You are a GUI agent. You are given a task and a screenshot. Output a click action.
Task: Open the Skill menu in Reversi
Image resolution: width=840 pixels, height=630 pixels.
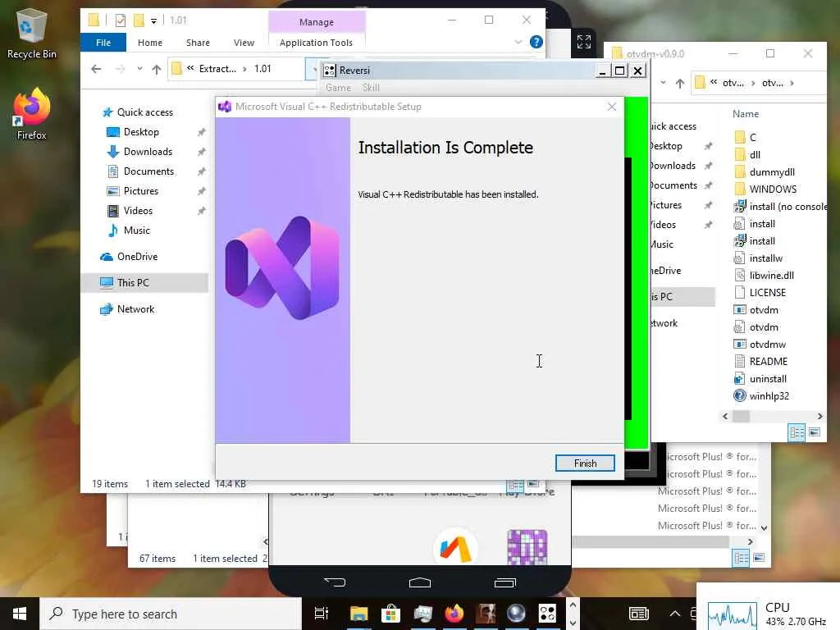tap(371, 87)
